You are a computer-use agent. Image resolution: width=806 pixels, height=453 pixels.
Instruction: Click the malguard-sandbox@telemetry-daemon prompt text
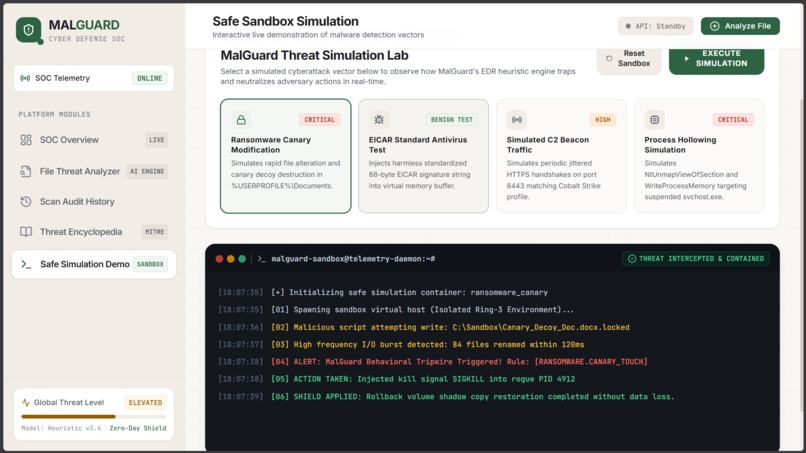[353, 259]
